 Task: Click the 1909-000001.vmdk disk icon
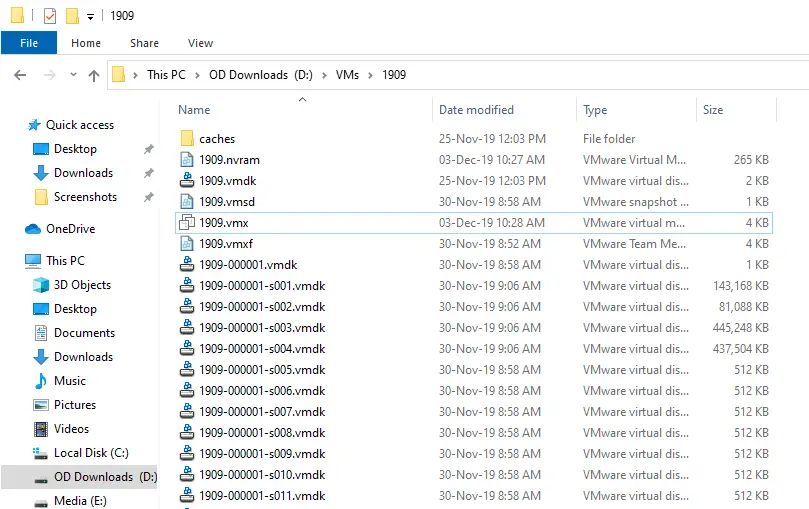187,265
